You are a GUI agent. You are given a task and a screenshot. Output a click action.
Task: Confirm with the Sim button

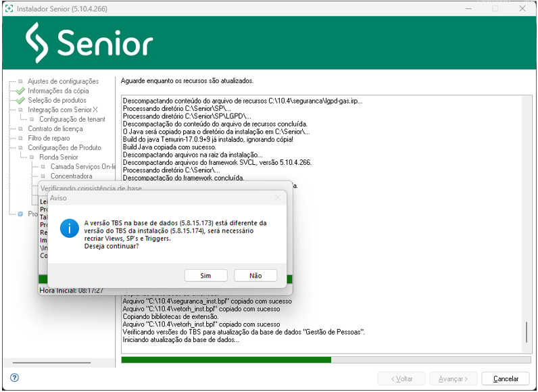click(x=206, y=275)
